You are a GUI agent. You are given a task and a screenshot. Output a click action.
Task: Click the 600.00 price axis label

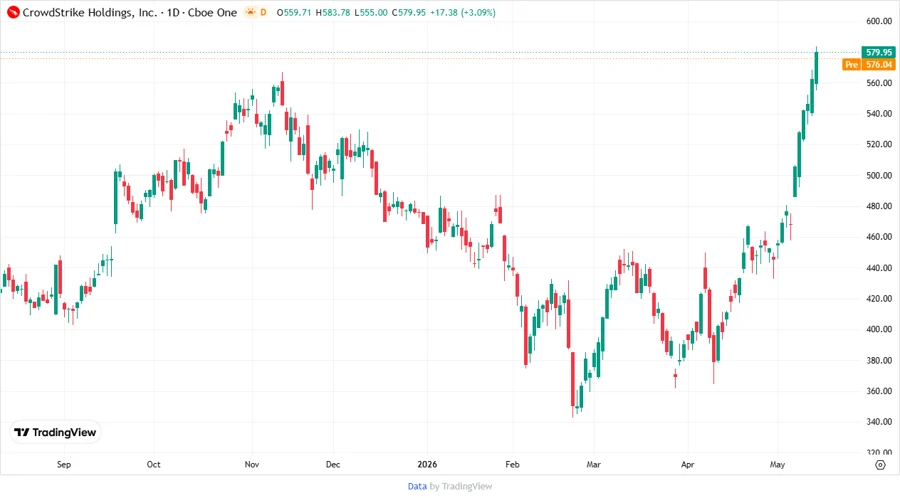(879, 21)
